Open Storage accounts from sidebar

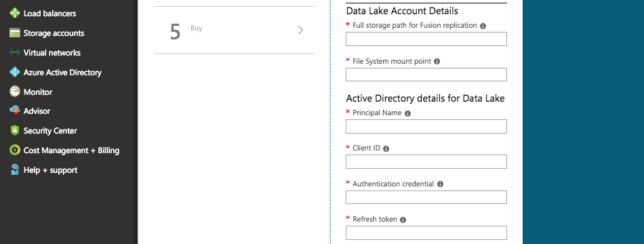tap(54, 33)
